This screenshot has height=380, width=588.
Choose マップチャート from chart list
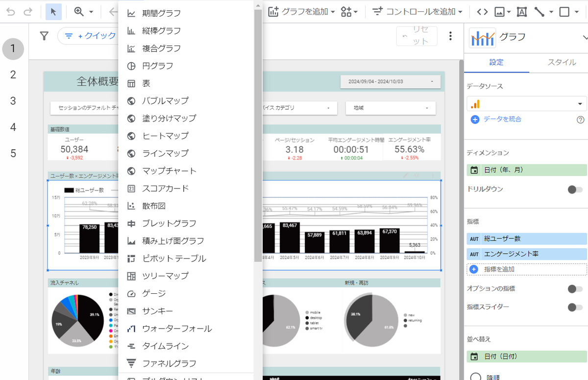[x=186, y=171]
